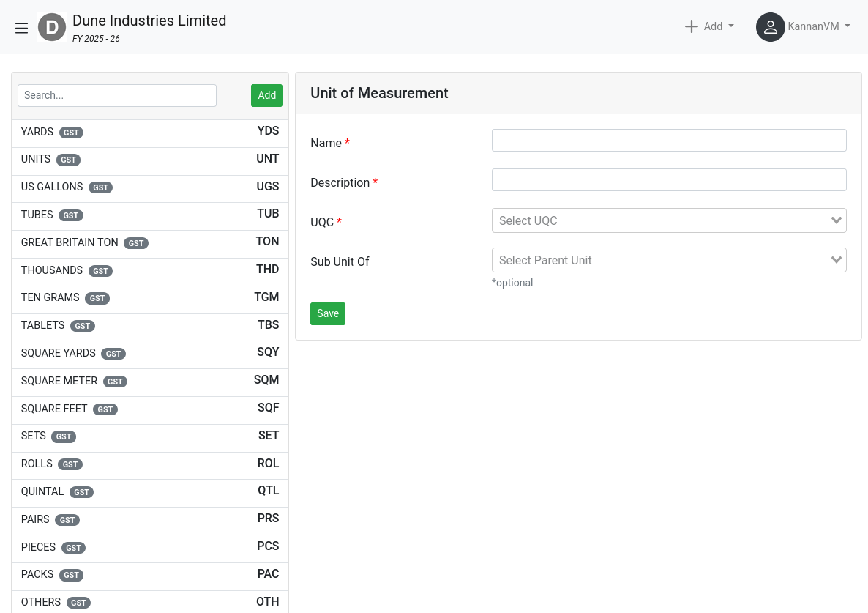Click the PCS code label
This screenshot has height=613, width=868.
[x=268, y=546]
